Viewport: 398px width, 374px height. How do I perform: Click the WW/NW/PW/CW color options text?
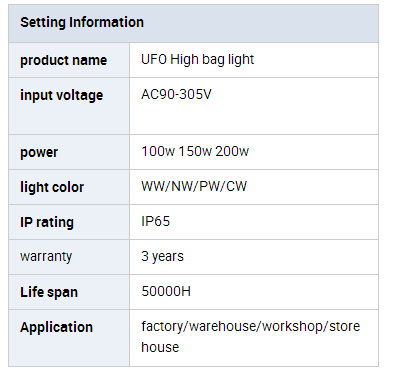[x=194, y=186]
